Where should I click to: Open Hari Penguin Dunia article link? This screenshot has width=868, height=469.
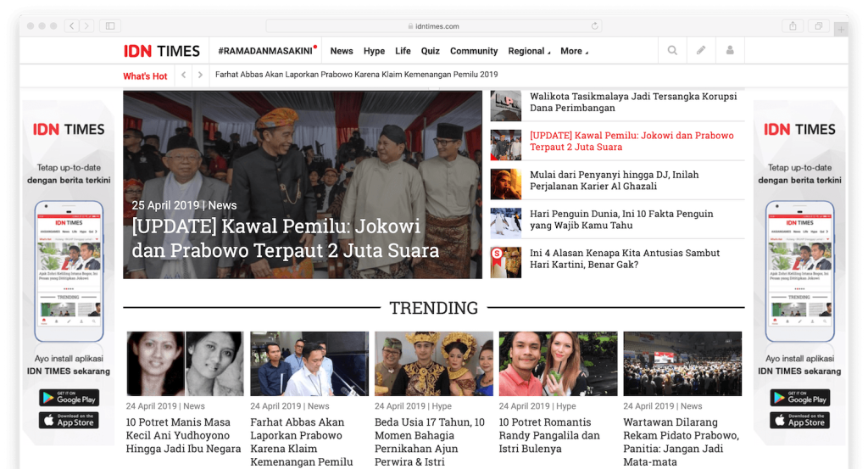click(x=621, y=220)
